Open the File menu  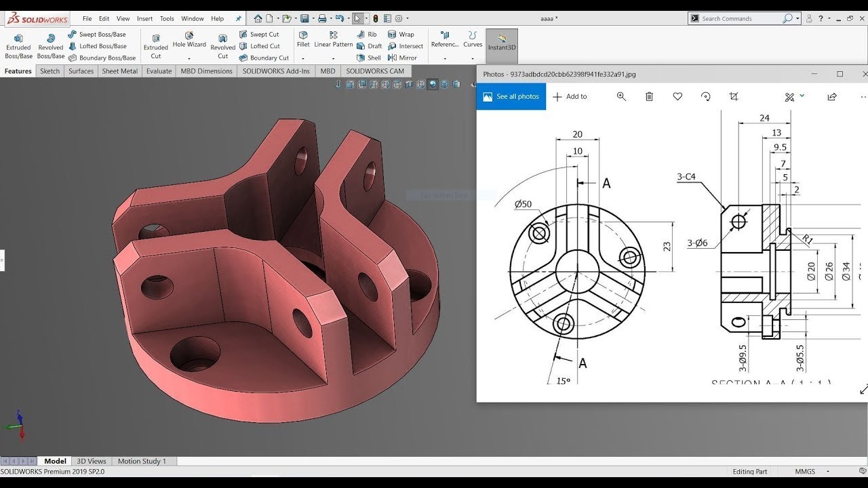tap(87, 19)
